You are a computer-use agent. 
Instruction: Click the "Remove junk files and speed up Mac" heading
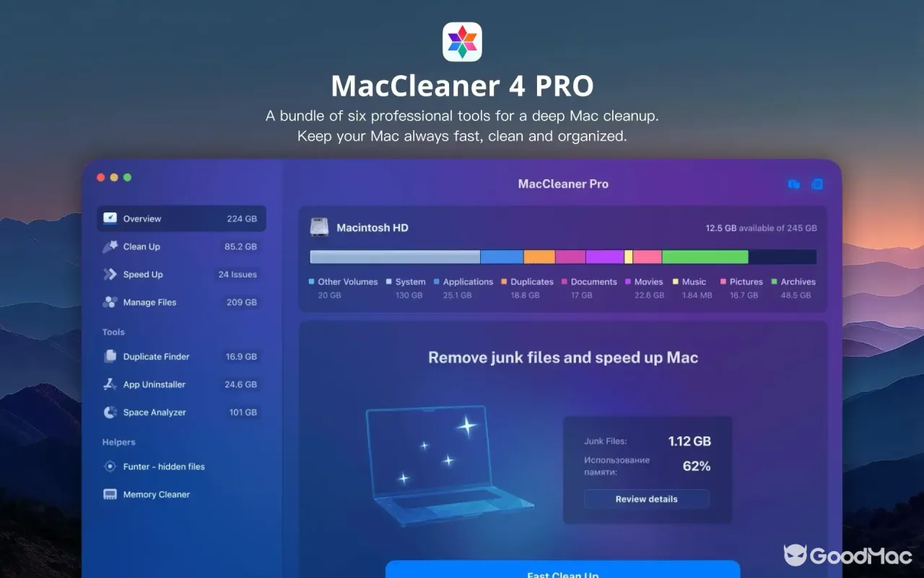pyautogui.click(x=563, y=358)
